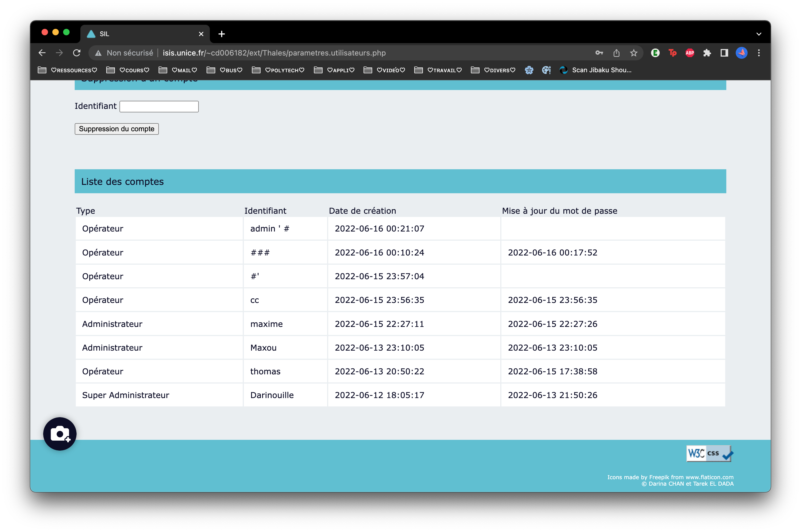Open the MAIL bookmark folder
Viewport: 801px width, 532px height.
(178, 70)
